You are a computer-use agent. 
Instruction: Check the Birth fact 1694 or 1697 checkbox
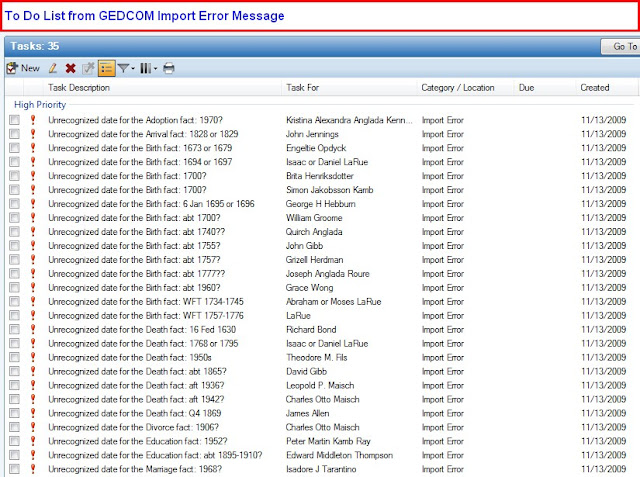pyautogui.click(x=14, y=162)
